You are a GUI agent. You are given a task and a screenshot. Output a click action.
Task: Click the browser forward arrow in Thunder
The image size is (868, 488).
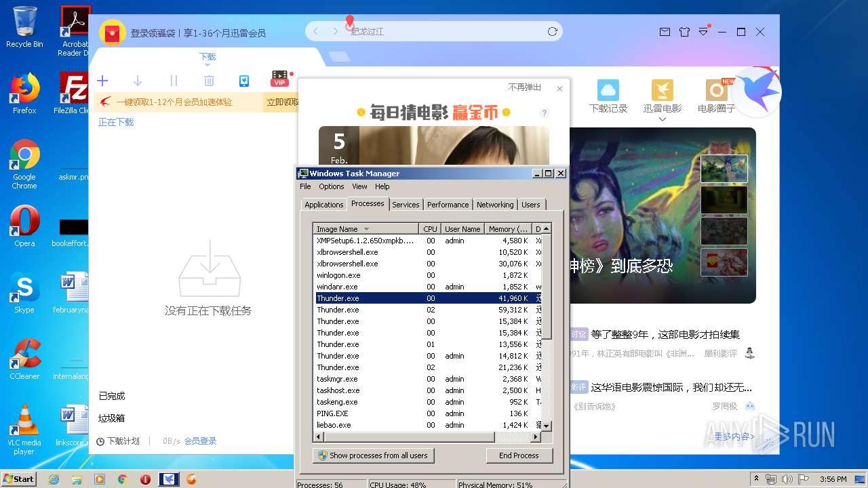(335, 32)
